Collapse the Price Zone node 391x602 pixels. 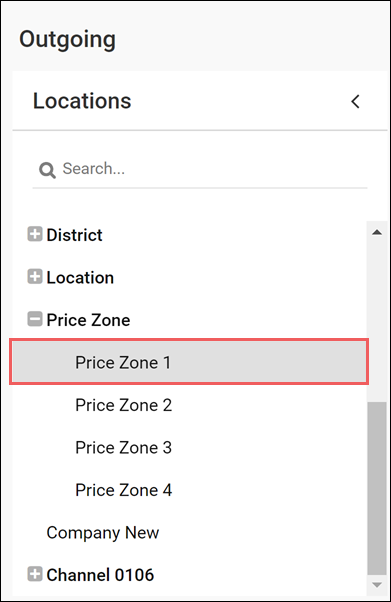click(35, 319)
